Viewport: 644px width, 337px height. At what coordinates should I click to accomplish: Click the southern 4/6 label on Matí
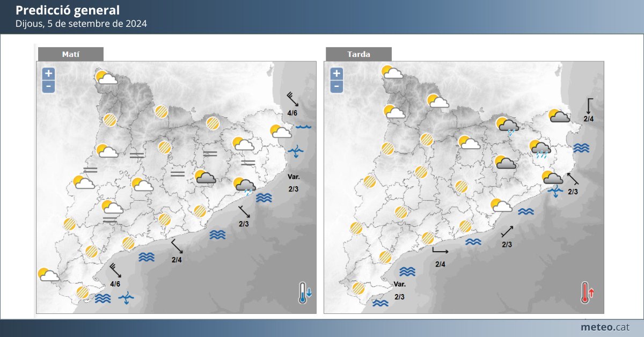[x=115, y=284]
